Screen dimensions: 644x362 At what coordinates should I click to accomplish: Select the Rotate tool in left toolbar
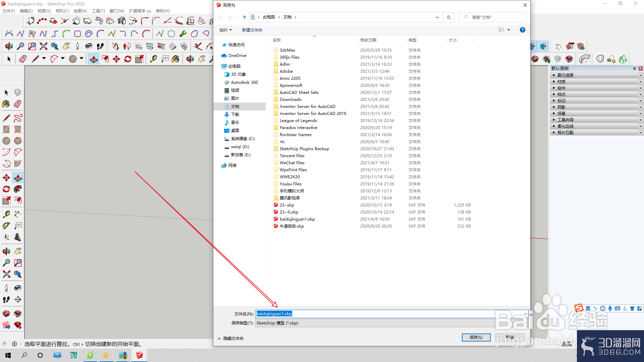click(x=6, y=189)
